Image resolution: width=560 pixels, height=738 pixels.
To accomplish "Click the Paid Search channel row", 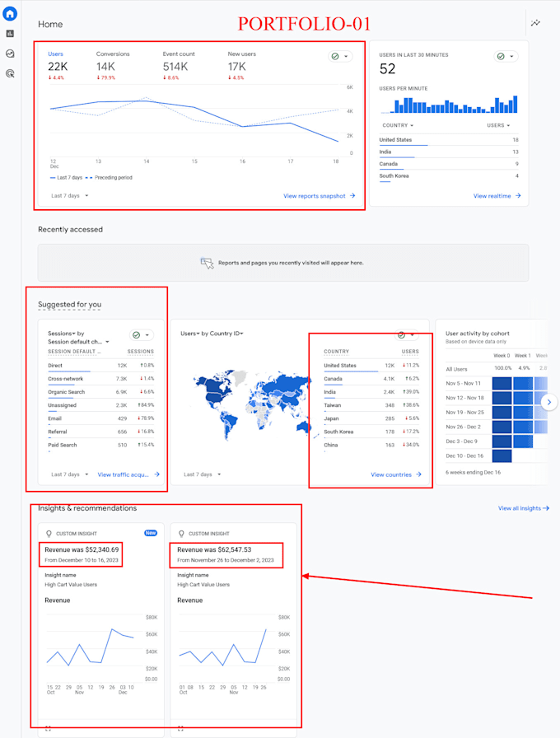I will (x=100, y=445).
